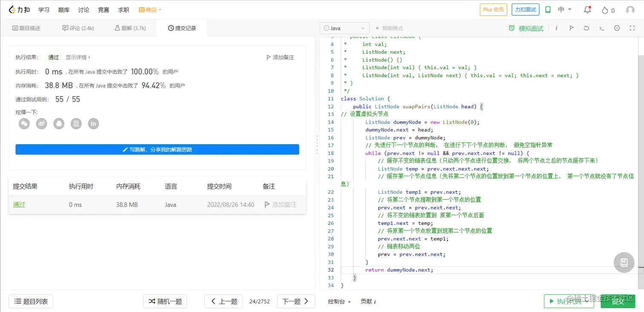Open the terminal prompt icon in editor toolbar
Screen dimensions: 644x312
point(601,28)
